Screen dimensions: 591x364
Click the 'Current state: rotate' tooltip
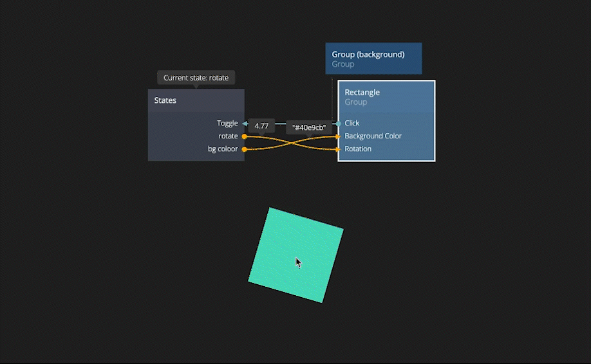point(196,78)
